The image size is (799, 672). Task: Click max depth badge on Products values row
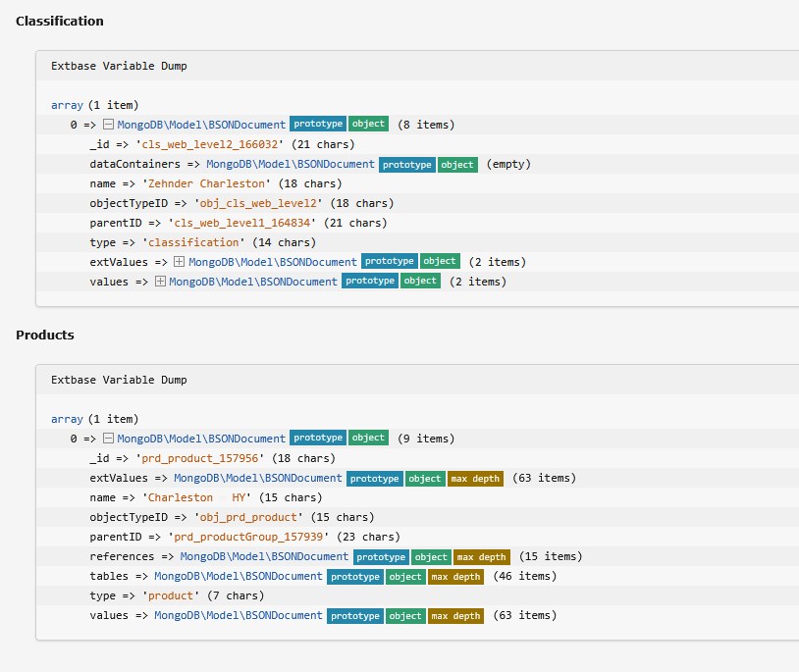click(x=456, y=616)
